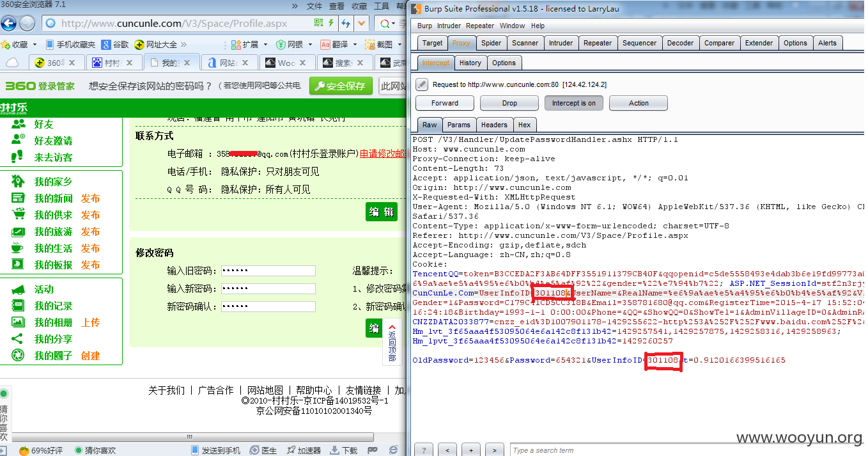Open the 截图 screenshot dropdown
Viewport: 868px width, 456px height.
point(383,45)
